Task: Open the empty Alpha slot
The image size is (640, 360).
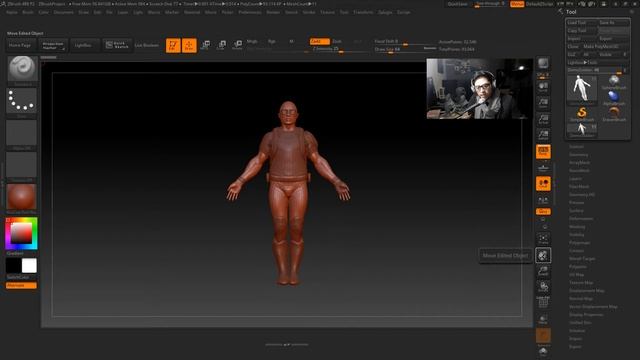Action: 22,133
